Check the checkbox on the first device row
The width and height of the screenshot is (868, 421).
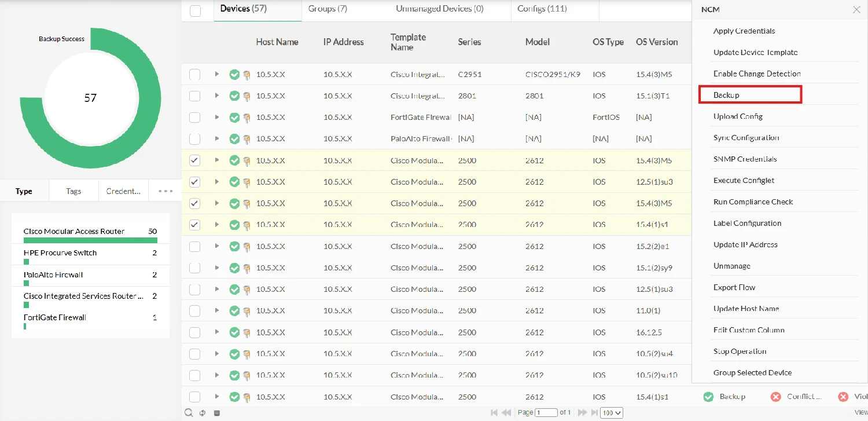(x=194, y=74)
